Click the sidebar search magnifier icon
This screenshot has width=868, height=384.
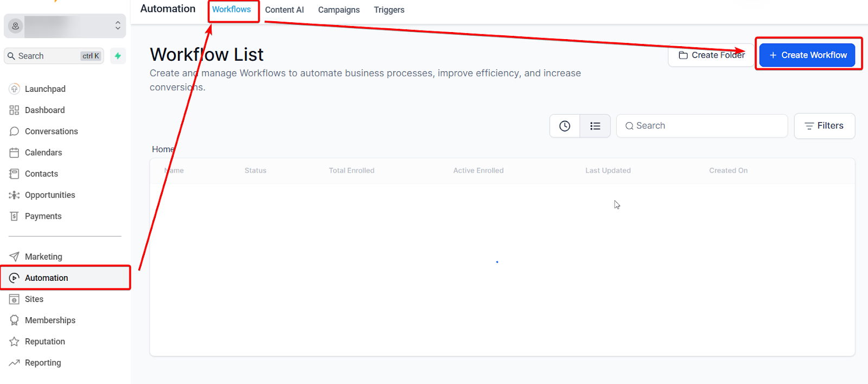click(x=11, y=56)
